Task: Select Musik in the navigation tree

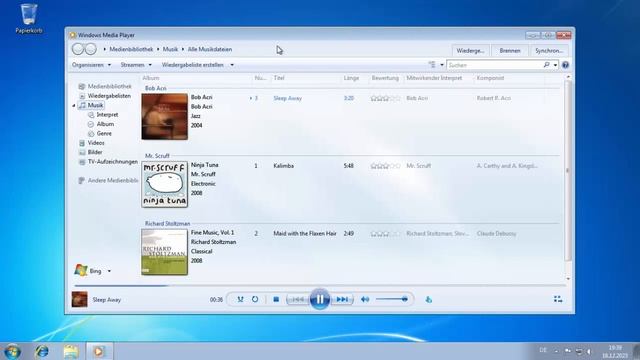Action: click(x=91, y=105)
